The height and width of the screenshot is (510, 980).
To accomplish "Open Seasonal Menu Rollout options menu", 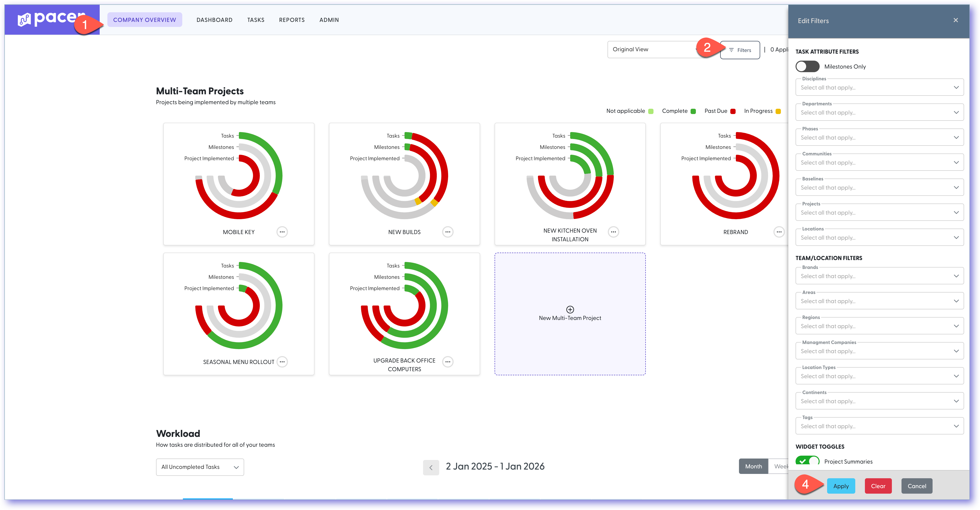I will point(282,362).
